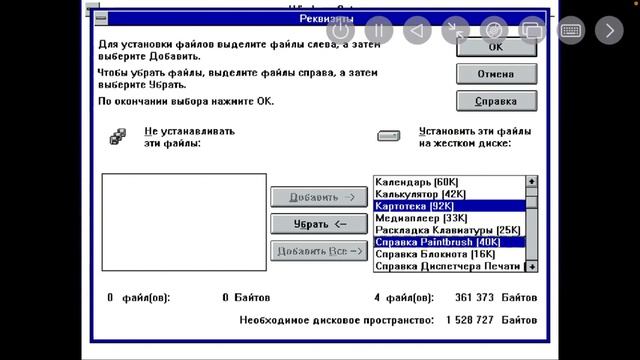Click the Добавить -> button
640x360 pixels.
(x=319, y=197)
